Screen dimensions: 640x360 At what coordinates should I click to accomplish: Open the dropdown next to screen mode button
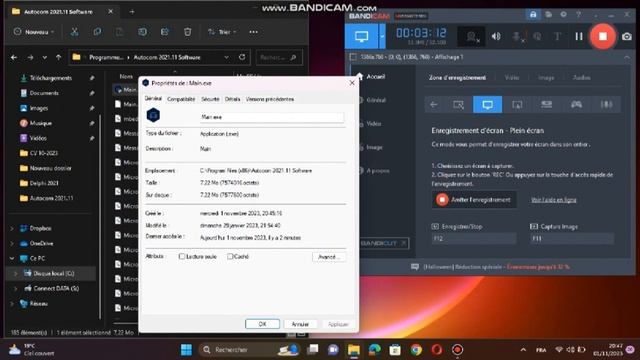pos(382,37)
